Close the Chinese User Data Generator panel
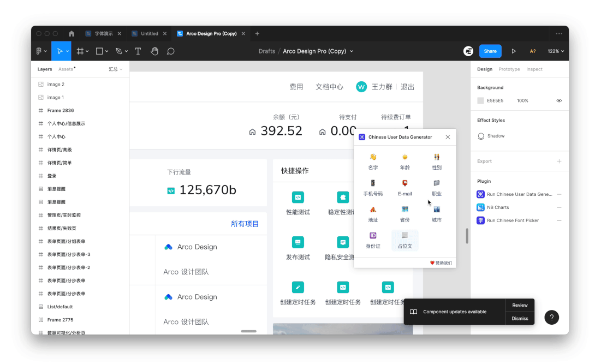The width and height of the screenshot is (589, 364). [x=448, y=137]
